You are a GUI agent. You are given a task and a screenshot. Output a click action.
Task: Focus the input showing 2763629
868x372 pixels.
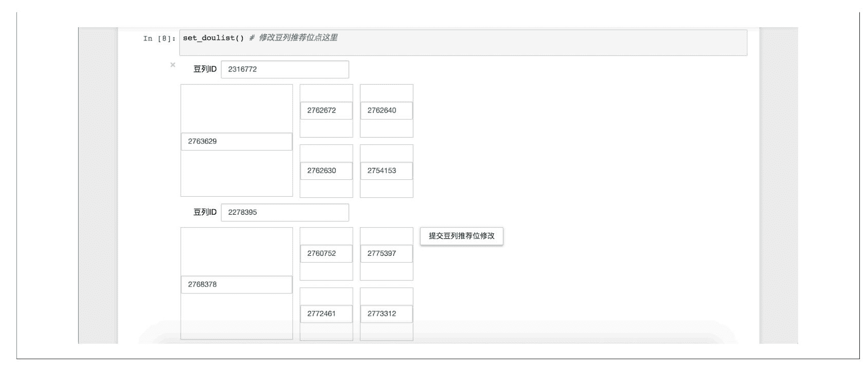pos(236,142)
